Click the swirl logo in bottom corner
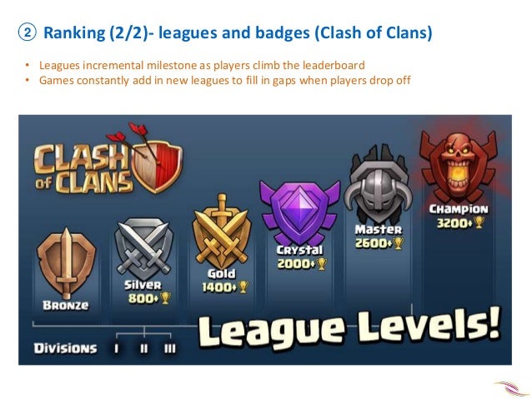Screen dimensions: 532x399 tap(513, 387)
